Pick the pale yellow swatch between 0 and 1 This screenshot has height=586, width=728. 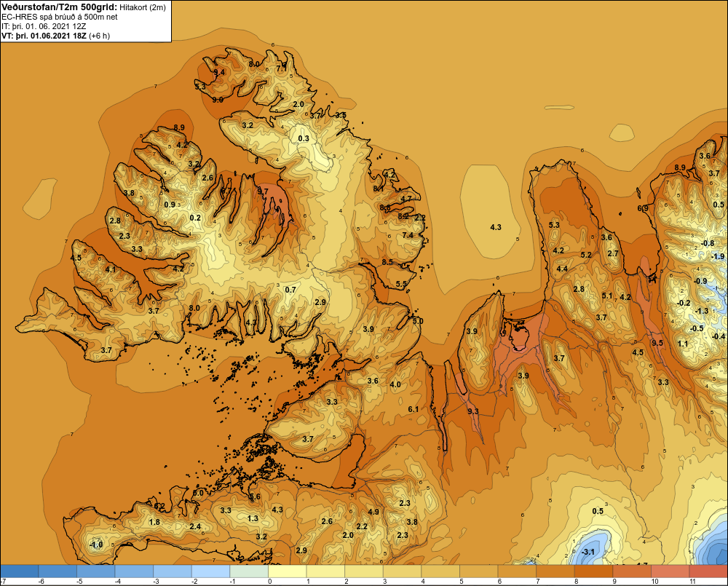click(288, 571)
